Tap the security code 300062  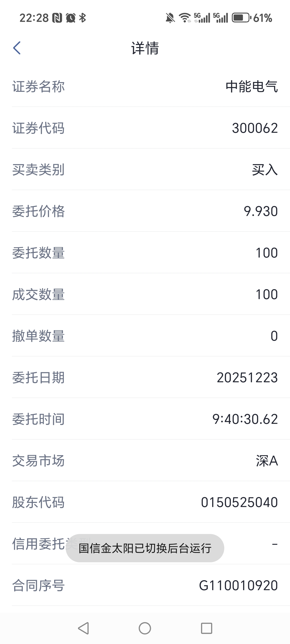(x=255, y=128)
